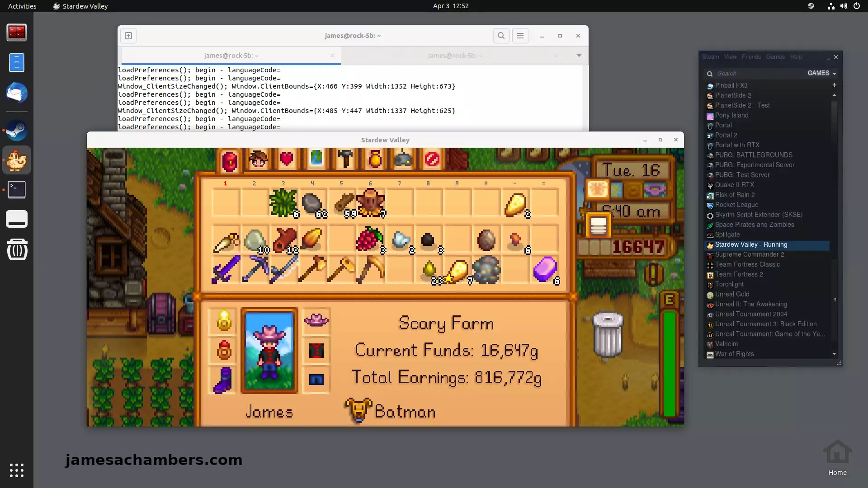Click the Stardew Valley game in Steam list
Viewport: 868px width, 488px height.
coord(750,244)
